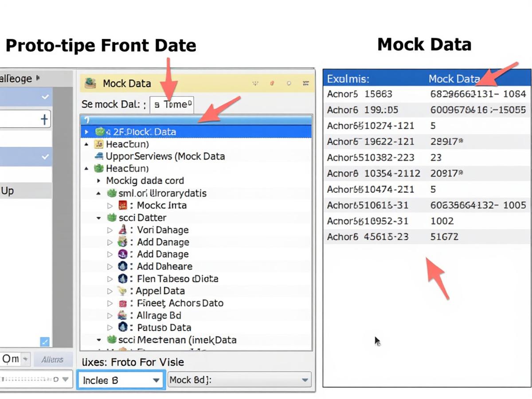This screenshot has width=532, height=399.
Task: Collapse the 'scci Mectenan (imekData' branch
Action: click(98, 340)
